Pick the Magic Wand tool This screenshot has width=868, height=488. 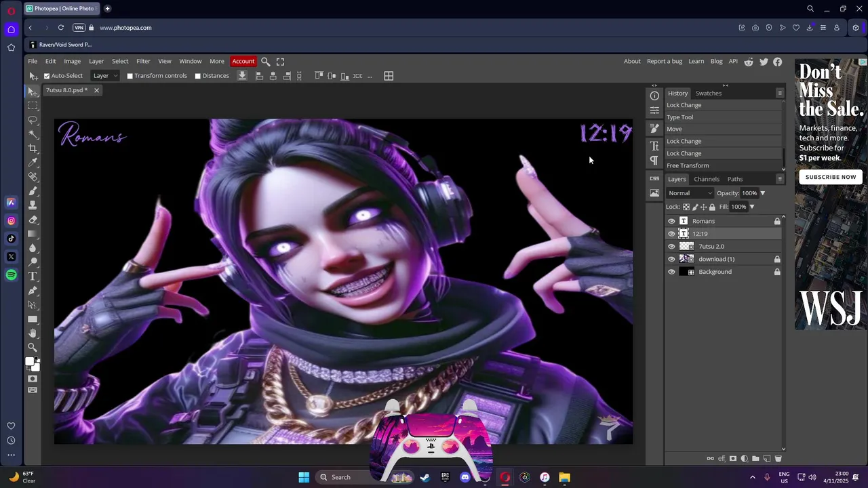33,134
